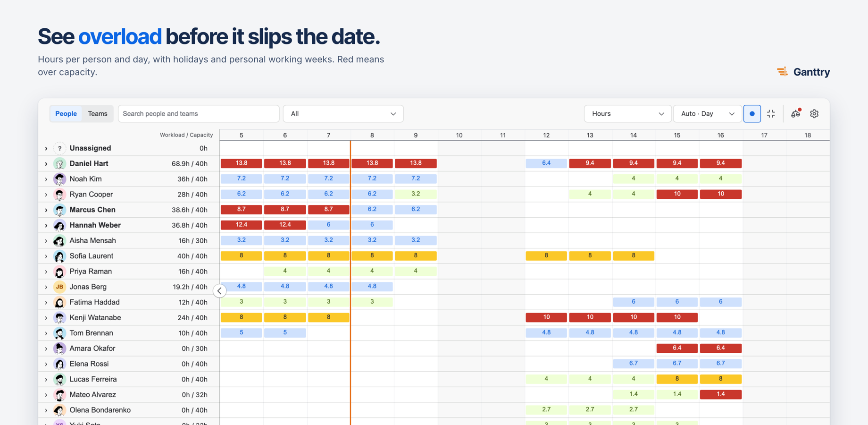Expand the Daniel Hart row
Viewport: 868px width, 425px height.
[46, 164]
